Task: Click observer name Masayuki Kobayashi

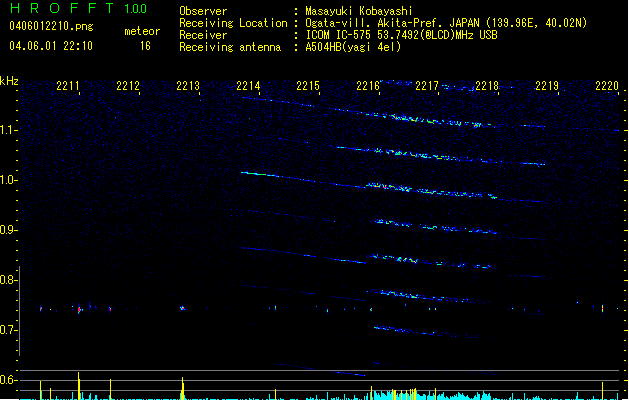Action: point(359,11)
